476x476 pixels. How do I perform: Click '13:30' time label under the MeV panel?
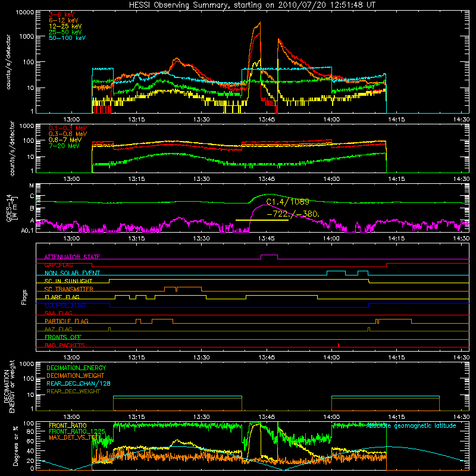coord(201,179)
